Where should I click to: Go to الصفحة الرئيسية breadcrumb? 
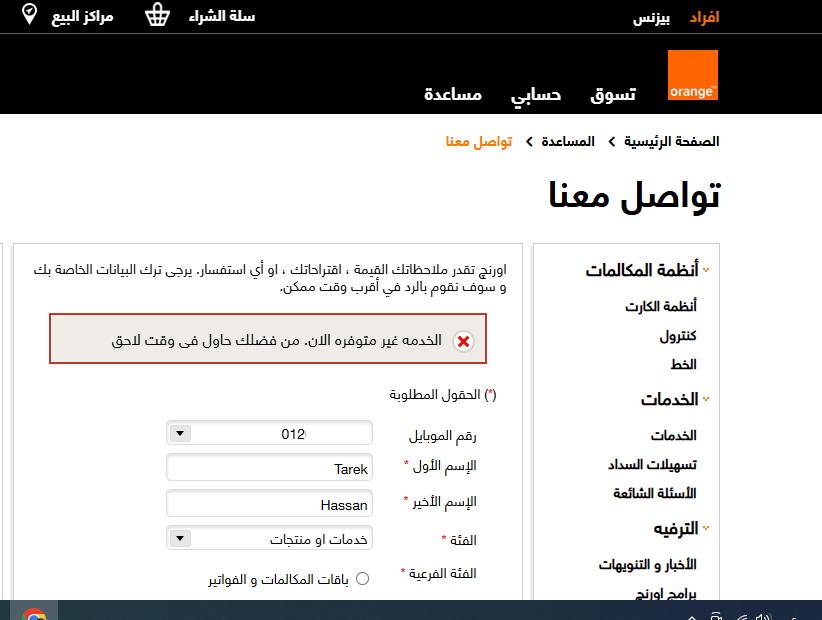click(672, 142)
